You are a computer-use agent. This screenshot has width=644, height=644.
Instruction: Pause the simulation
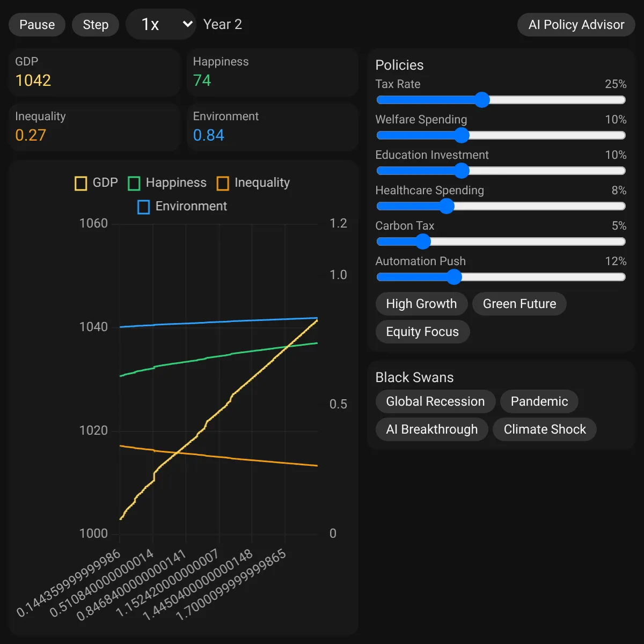coord(37,25)
